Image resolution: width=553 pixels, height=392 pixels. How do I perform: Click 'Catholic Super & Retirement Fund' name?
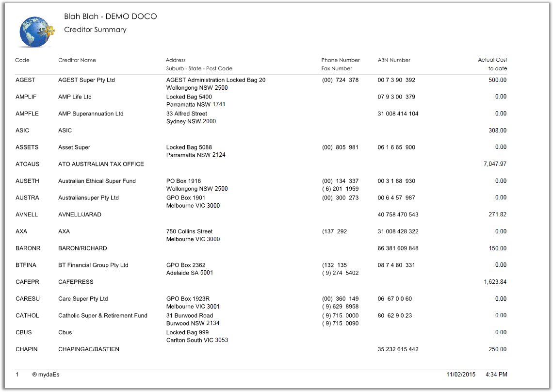103,315
